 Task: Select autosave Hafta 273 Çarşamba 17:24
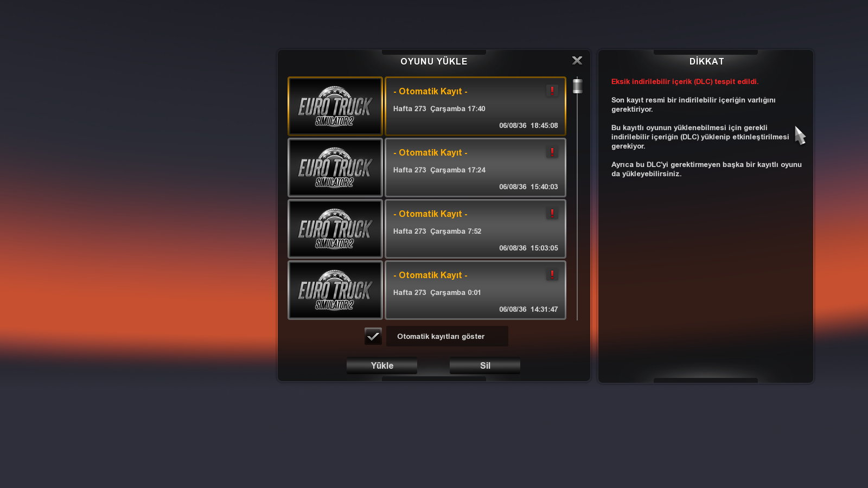(x=475, y=168)
